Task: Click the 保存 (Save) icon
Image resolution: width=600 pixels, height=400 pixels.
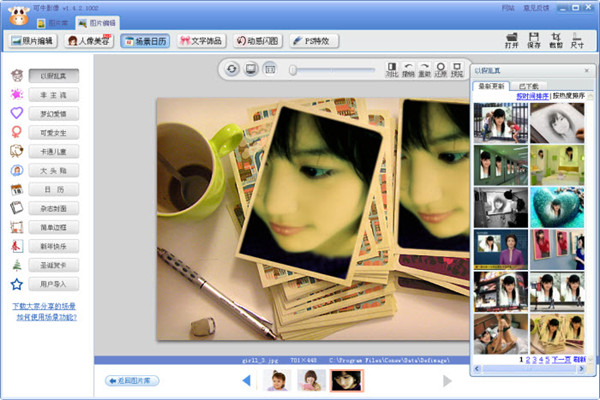Action: pos(534,40)
